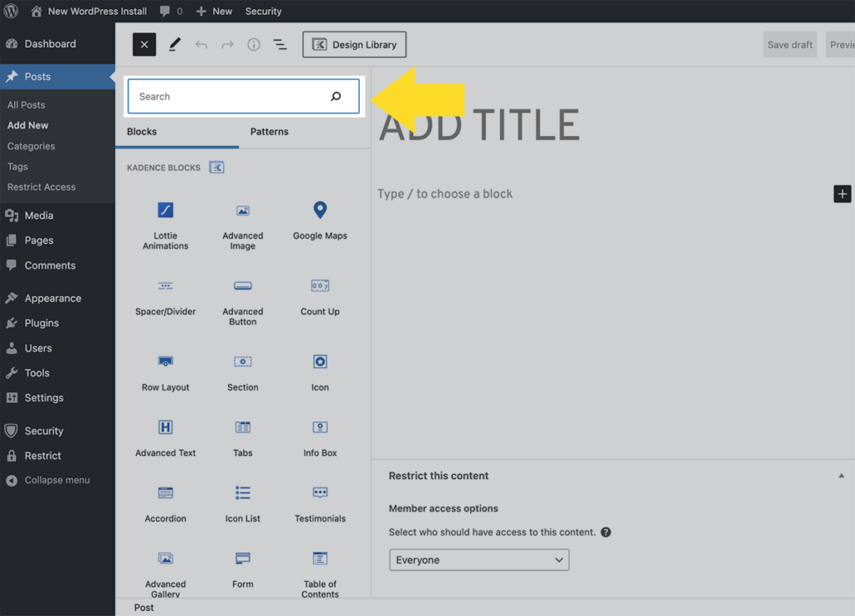Click the Kadence Blocks logo icon

tap(216, 168)
